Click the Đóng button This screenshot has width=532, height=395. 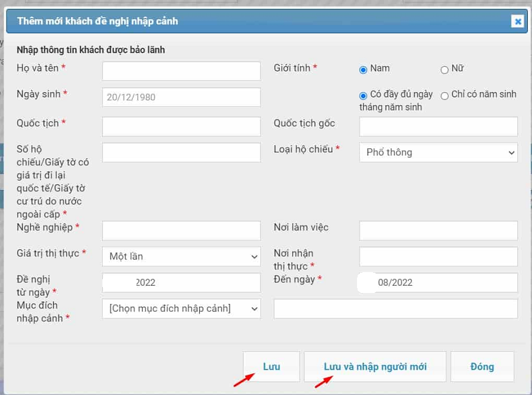482,367
